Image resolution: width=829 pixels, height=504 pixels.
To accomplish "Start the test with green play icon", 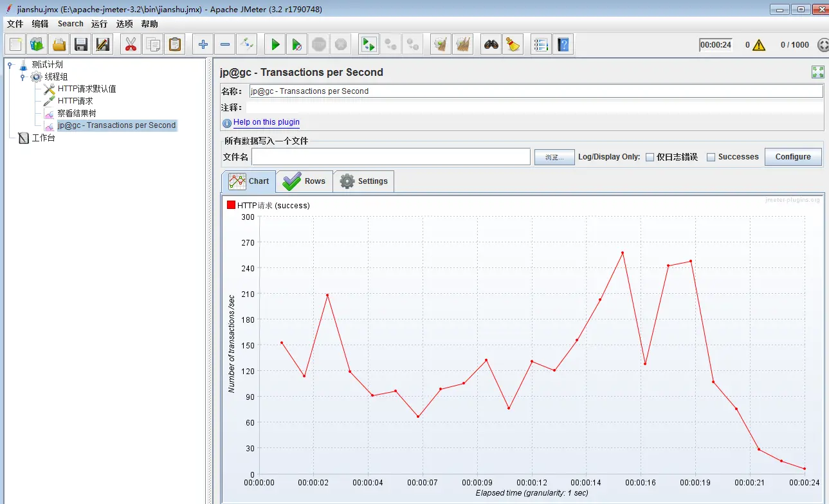I will point(275,44).
